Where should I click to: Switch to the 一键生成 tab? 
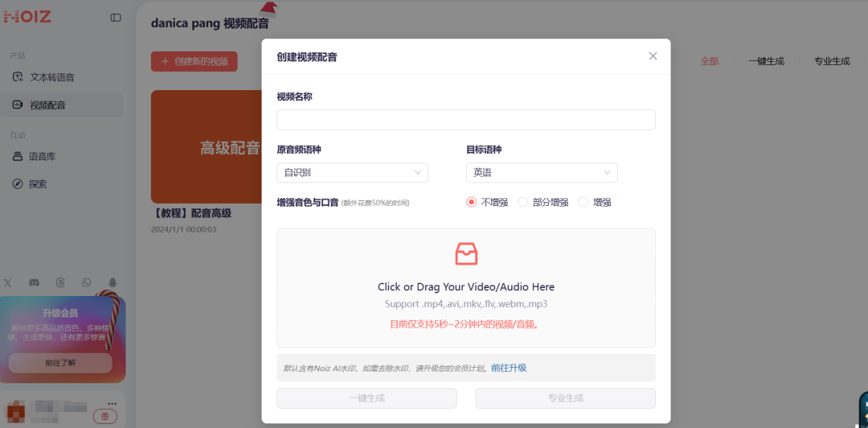pos(765,61)
